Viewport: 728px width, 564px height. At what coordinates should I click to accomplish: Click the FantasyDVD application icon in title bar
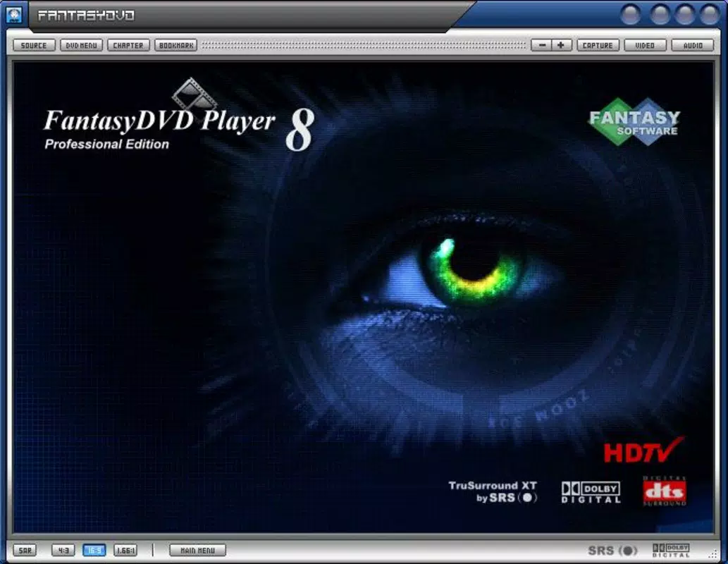pyautogui.click(x=14, y=14)
